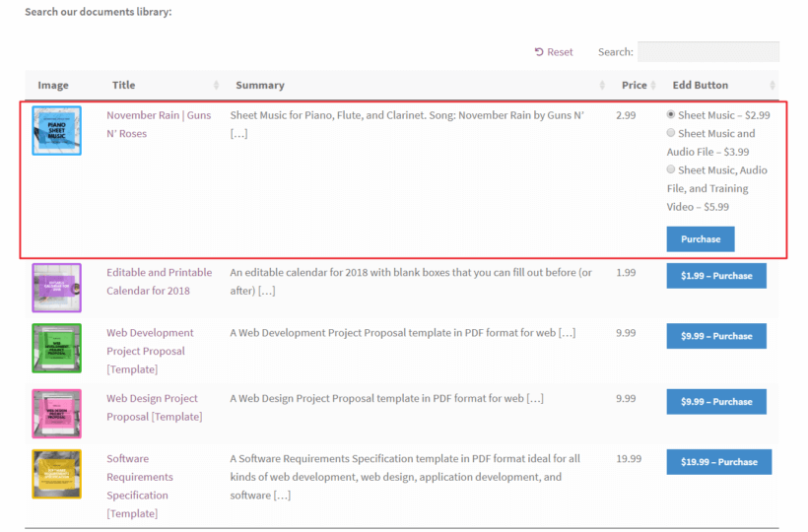Click the Purchase button for November Rain
The width and height of the screenshot is (808, 532).
pyautogui.click(x=701, y=239)
